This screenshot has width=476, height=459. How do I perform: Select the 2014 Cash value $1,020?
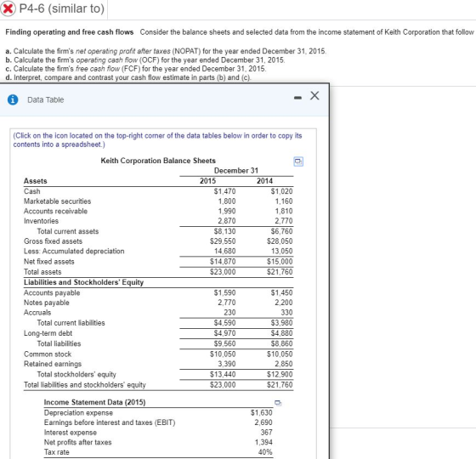click(x=281, y=191)
